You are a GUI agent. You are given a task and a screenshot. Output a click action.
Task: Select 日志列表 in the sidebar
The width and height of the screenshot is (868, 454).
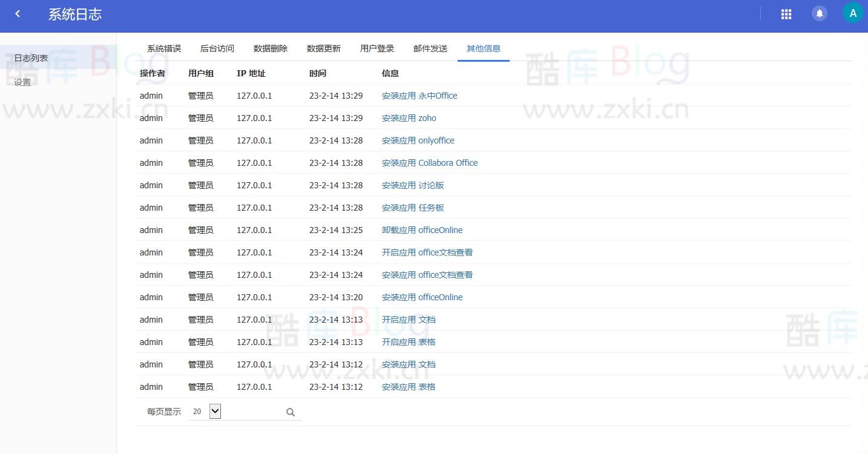[30, 58]
